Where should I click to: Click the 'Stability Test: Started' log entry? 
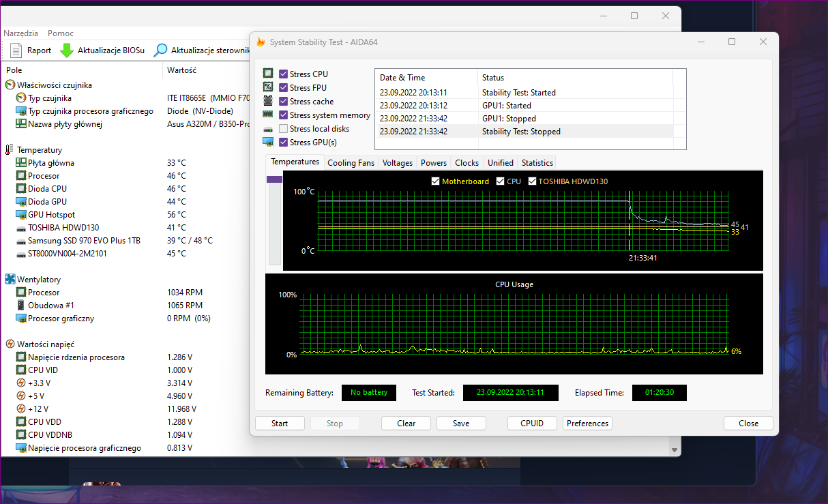524,93
